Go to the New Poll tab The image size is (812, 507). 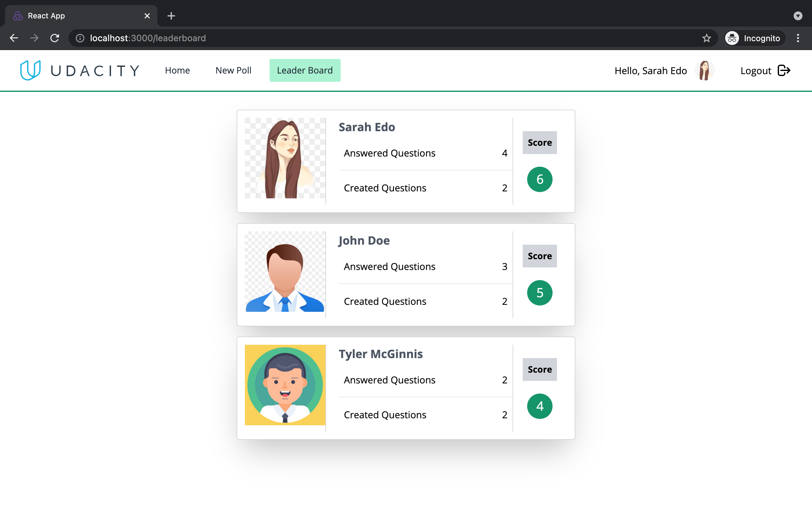pos(233,70)
